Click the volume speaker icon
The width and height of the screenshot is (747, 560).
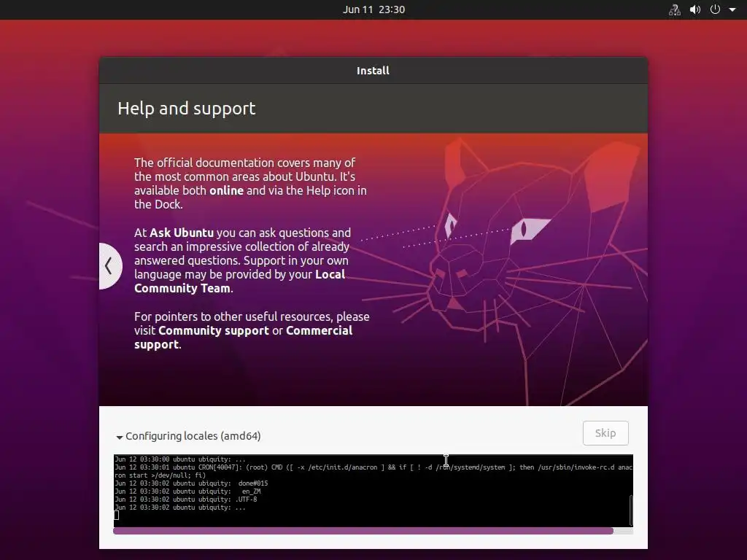coord(695,9)
